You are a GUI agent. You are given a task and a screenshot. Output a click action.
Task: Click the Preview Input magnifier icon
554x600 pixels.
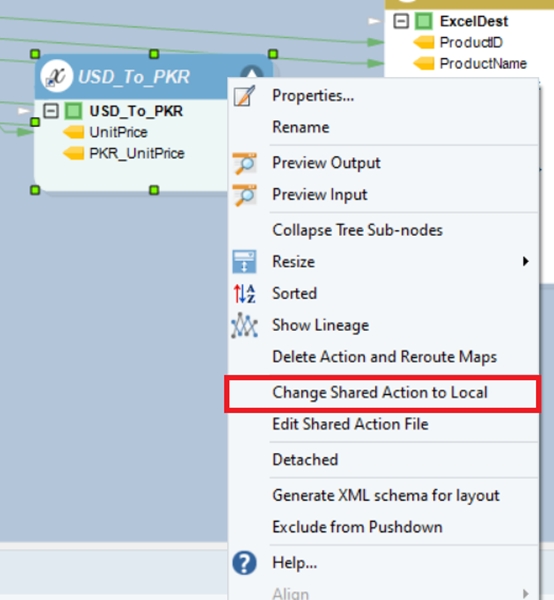click(244, 195)
